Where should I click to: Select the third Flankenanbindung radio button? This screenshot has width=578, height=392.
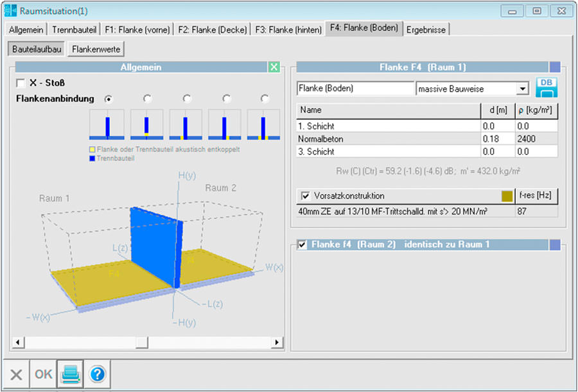187,99
